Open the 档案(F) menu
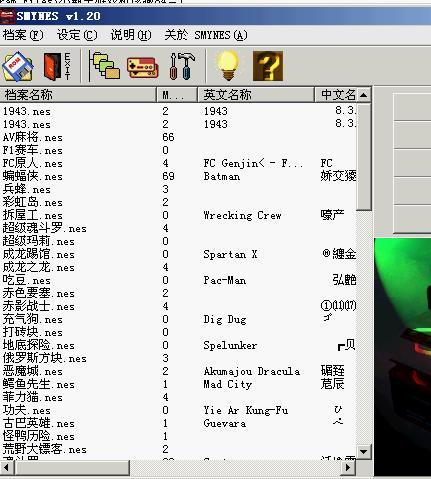The height and width of the screenshot is (479, 431). 23,35
